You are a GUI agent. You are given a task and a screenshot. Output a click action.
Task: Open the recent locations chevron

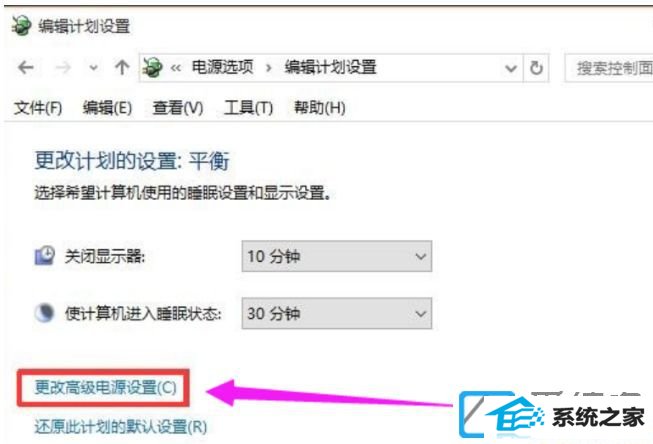(x=94, y=67)
